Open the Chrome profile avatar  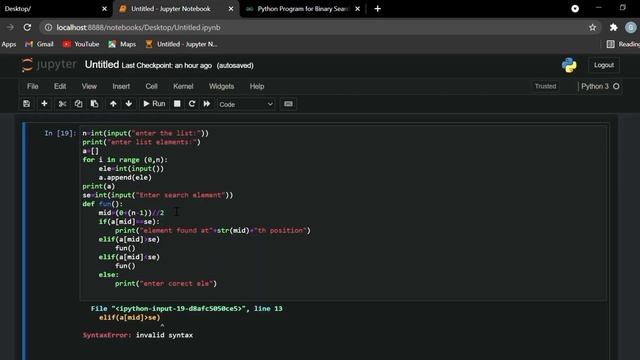[631, 27]
